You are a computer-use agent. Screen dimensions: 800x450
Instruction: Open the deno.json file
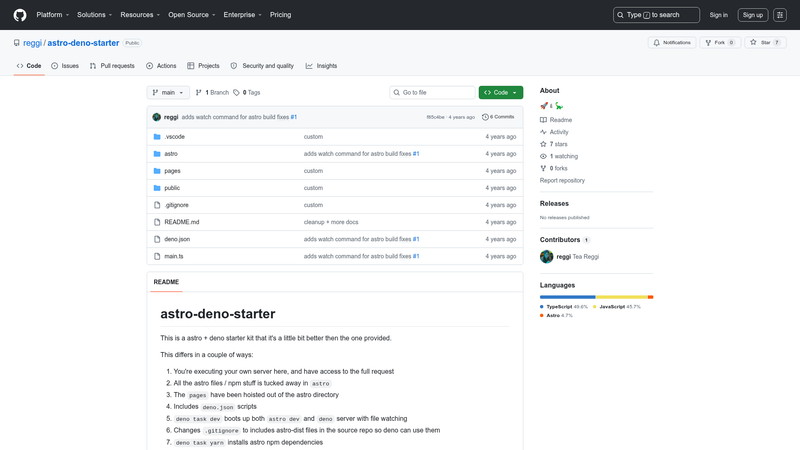[x=177, y=239]
